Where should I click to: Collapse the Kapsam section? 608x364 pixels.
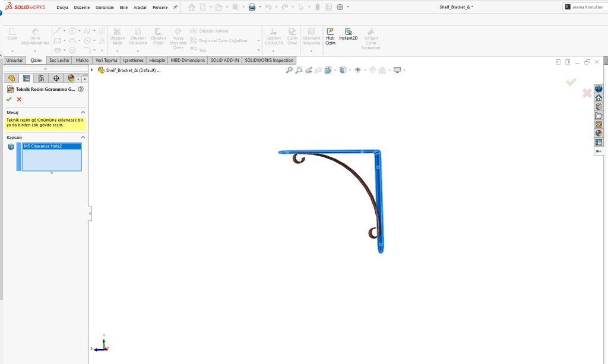click(83, 137)
